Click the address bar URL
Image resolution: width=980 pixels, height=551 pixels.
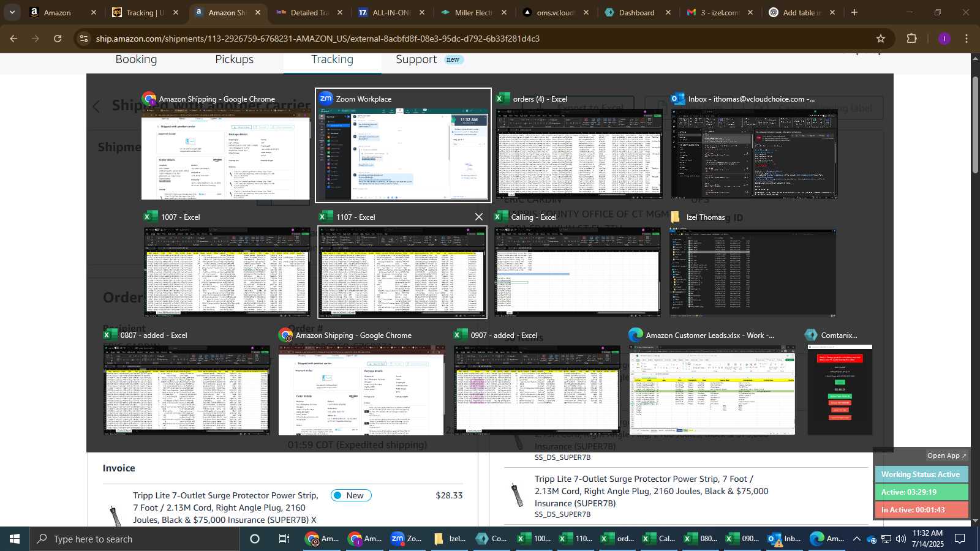click(317, 39)
